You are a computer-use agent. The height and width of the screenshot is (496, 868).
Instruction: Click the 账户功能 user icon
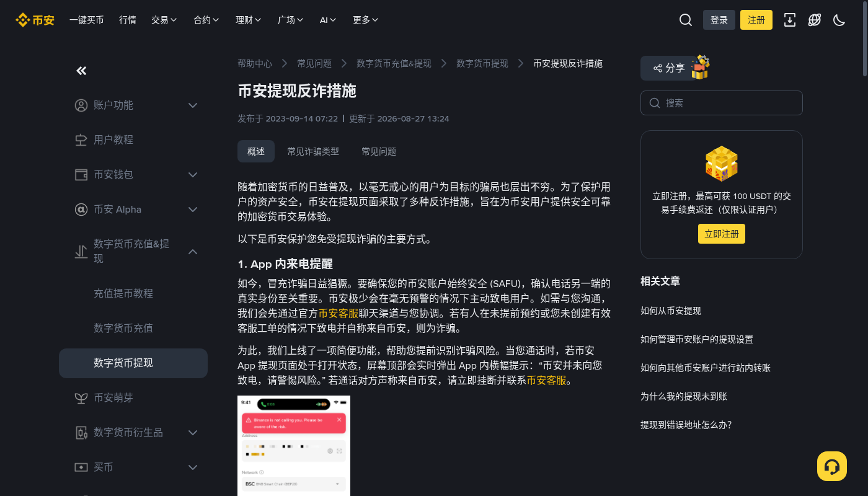coord(81,105)
